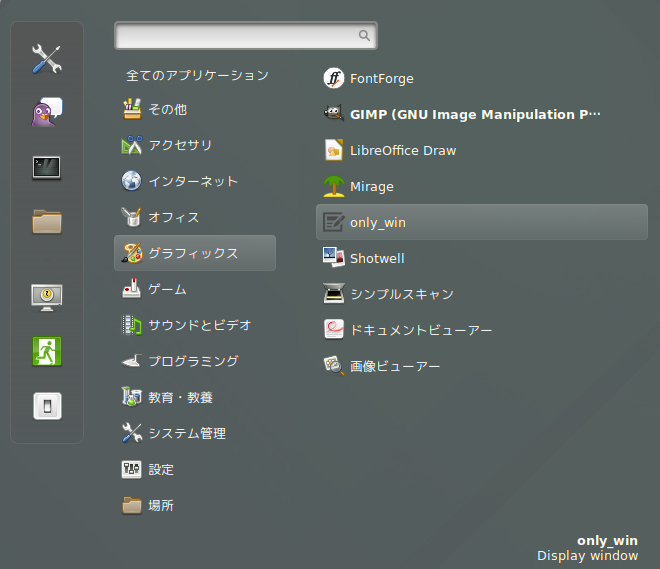This screenshot has width=660, height=569.
Task: Launch FontForge from the application list
Action: (x=381, y=78)
